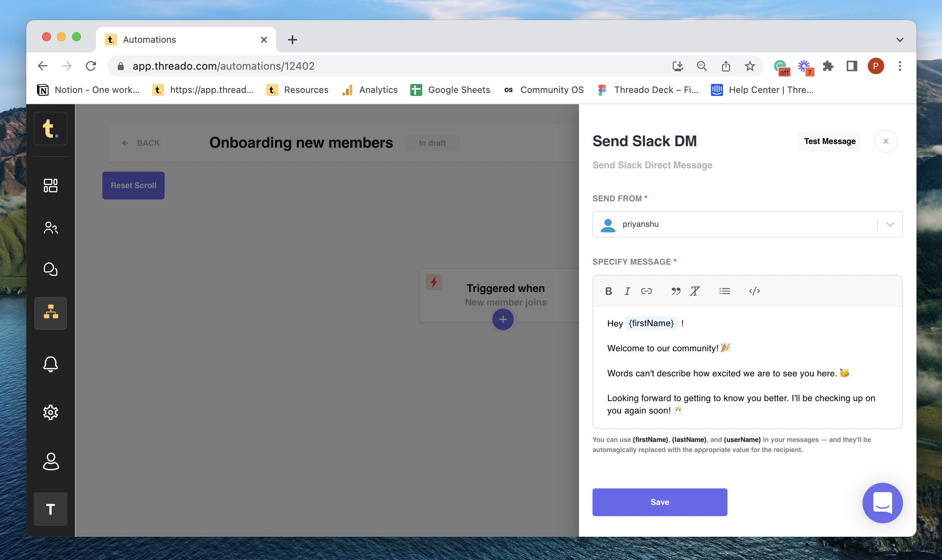Close the Send Slack DM panel
The image size is (942, 560).
pyautogui.click(x=885, y=141)
